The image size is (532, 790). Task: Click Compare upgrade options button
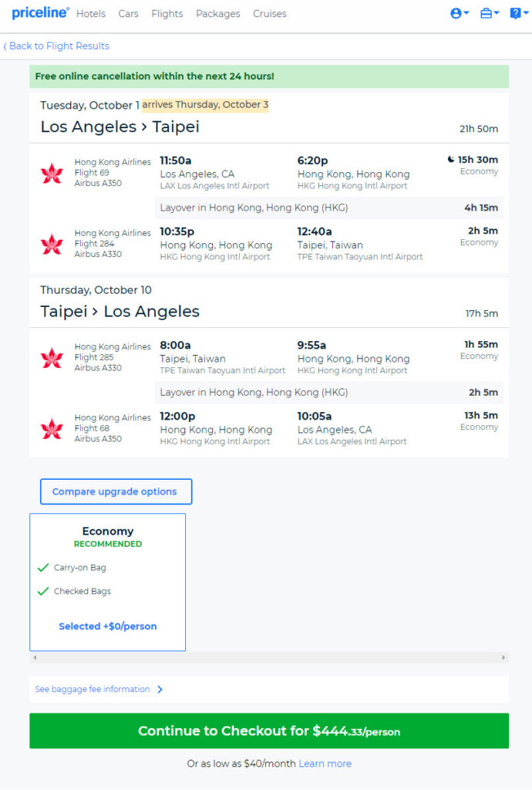[116, 491]
